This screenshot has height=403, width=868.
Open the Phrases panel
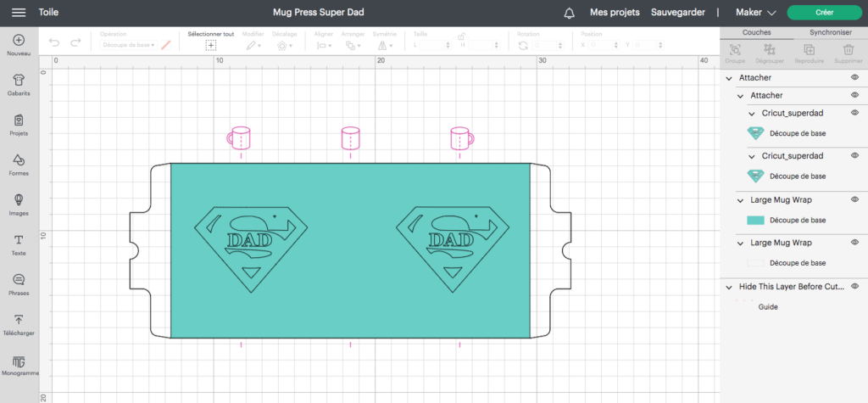tap(19, 284)
